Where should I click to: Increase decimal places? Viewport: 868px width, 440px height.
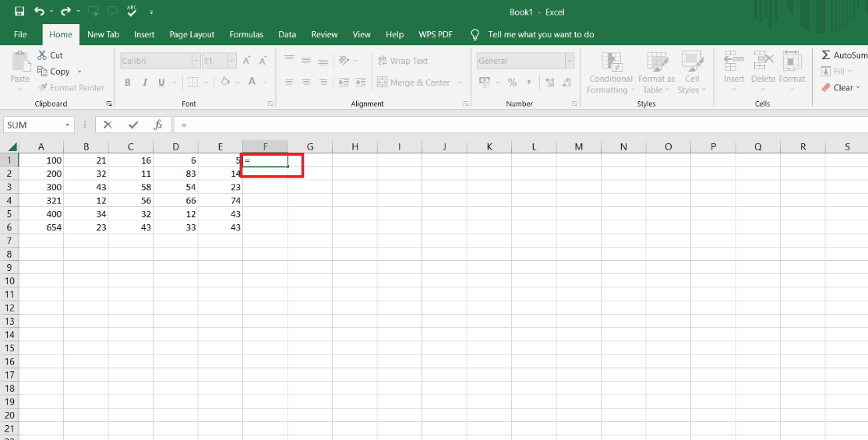point(549,83)
